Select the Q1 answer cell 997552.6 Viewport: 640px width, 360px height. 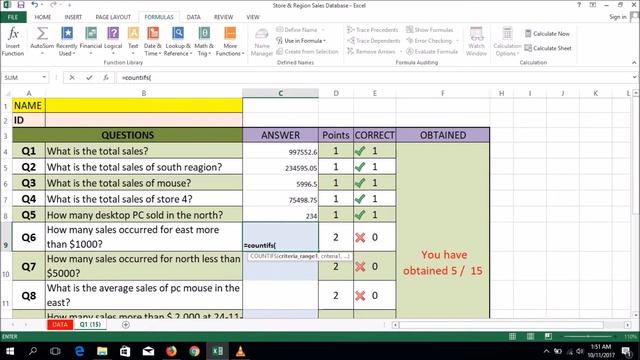(x=280, y=151)
